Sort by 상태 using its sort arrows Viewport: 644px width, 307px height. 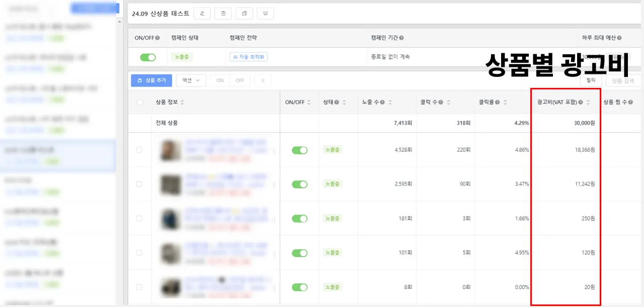(344, 103)
